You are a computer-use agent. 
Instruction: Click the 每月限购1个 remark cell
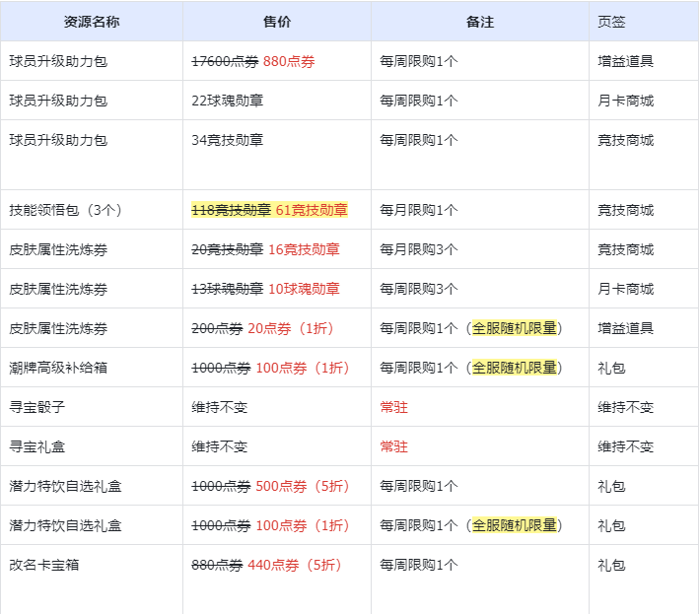coord(419,210)
